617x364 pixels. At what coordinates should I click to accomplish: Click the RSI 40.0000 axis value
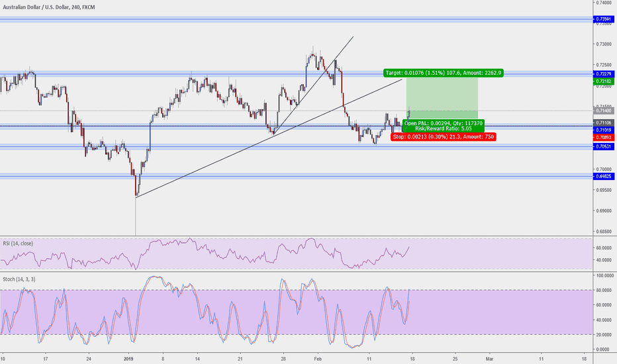click(x=604, y=260)
